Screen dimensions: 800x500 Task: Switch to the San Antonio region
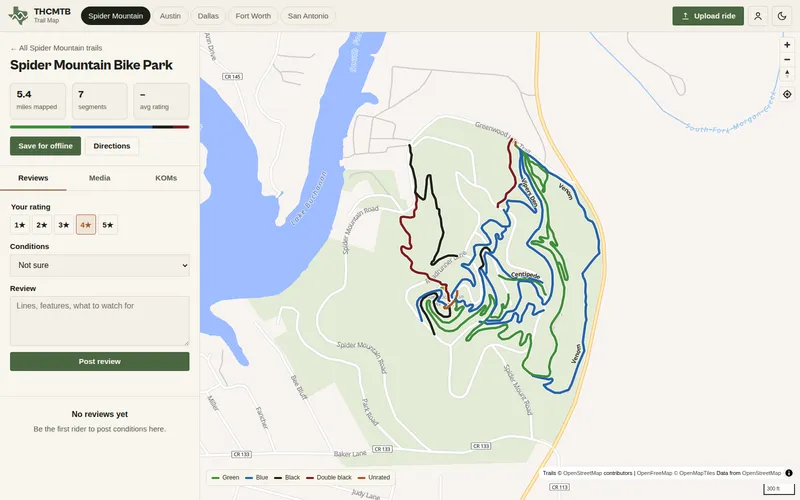point(308,16)
